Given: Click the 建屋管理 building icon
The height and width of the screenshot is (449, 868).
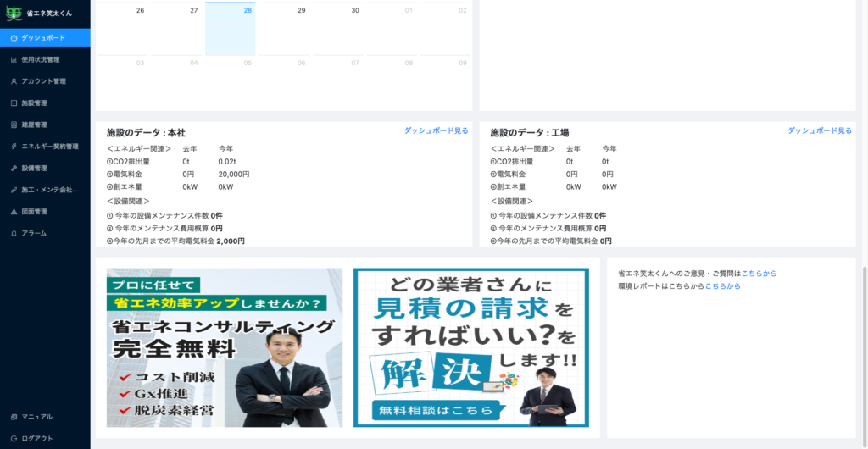Looking at the screenshot, I should pyautogui.click(x=14, y=125).
